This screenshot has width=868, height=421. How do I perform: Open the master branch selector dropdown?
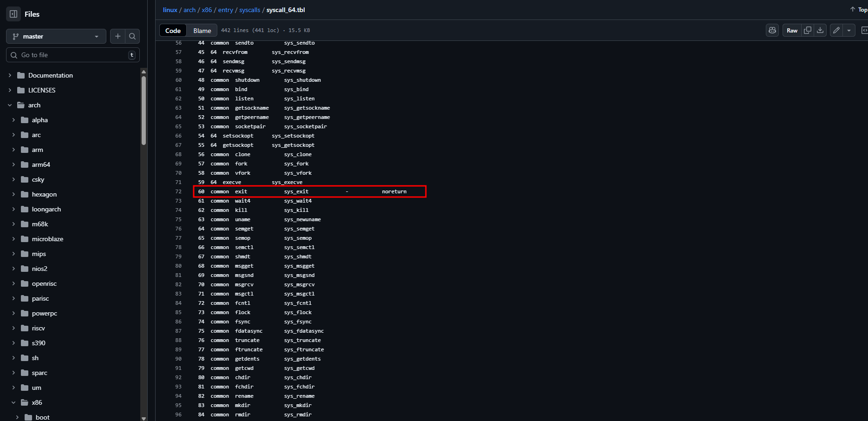pyautogui.click(x=56, y=36)
